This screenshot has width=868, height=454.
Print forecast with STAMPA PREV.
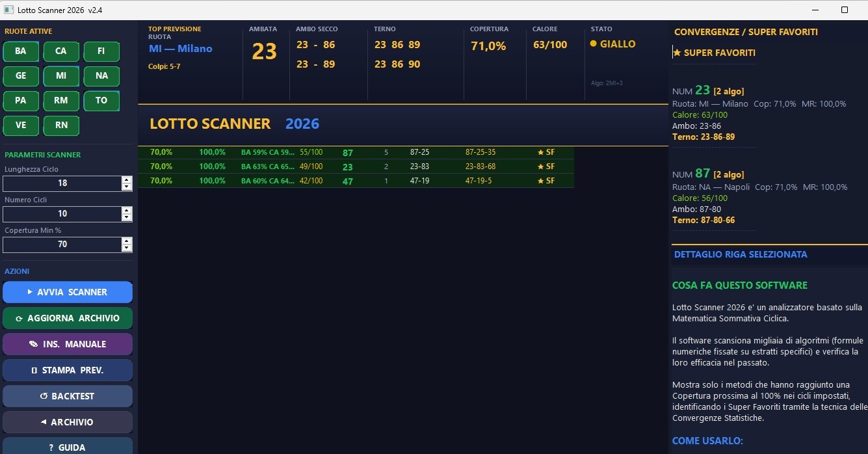(68, 370)
